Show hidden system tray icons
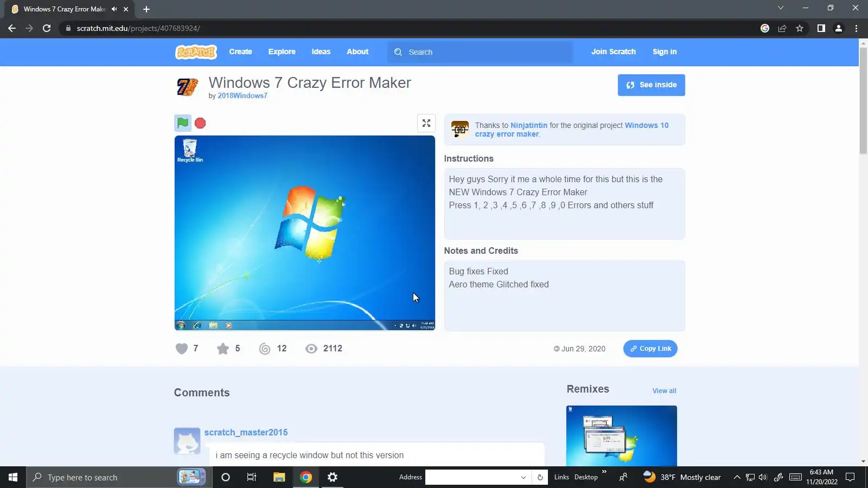 point(737,477)
